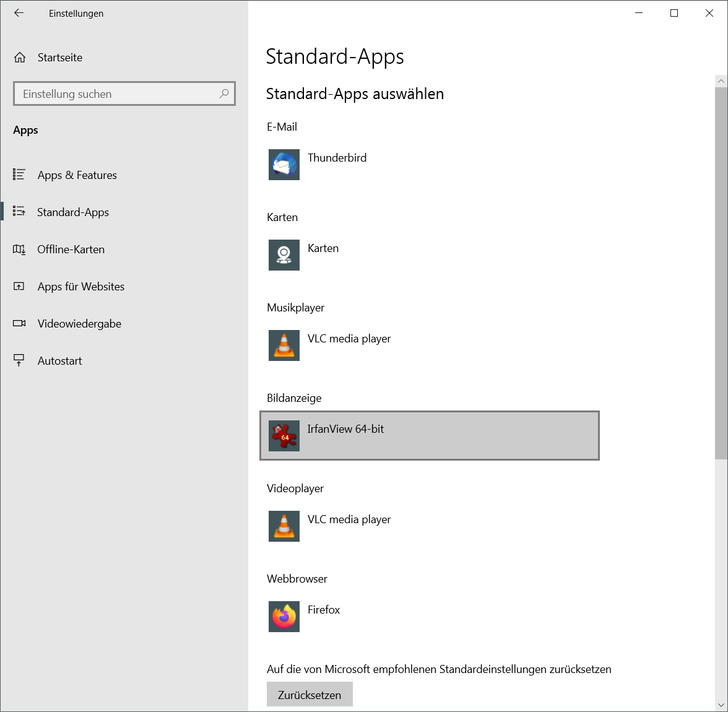Go to Startseite home icon
The width and height of the screenshot is (728, 712).
click(20, 58)
